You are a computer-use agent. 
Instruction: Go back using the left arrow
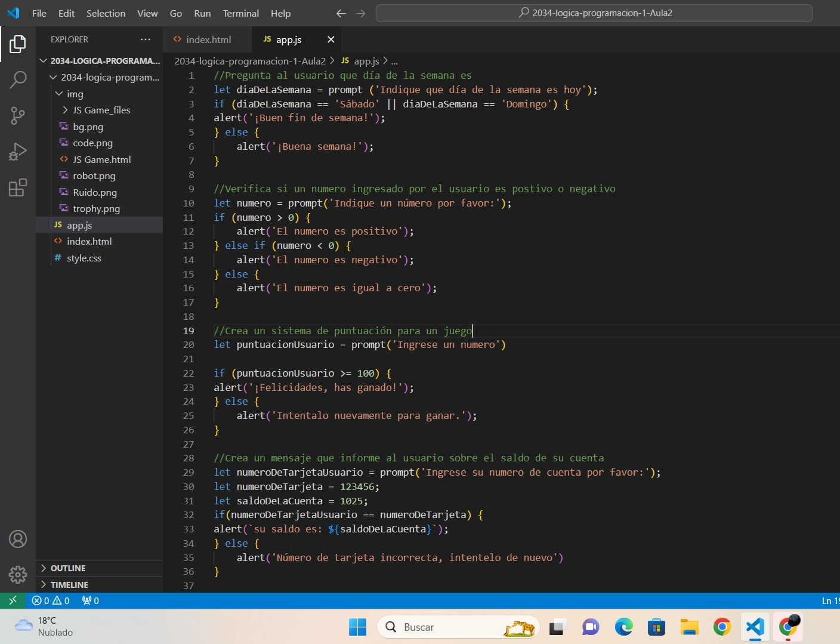(341, 13)
